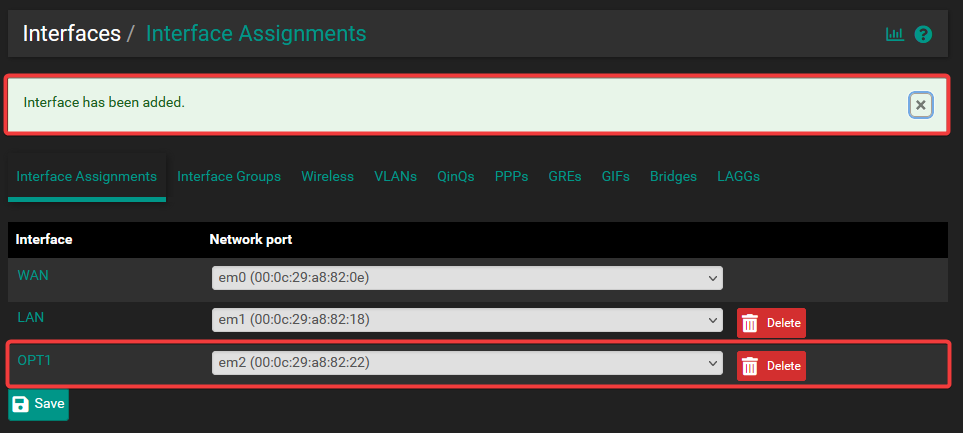Select the LAGGs tab
This screenshot has width=963, height=433.
click(x=738, y=176)
